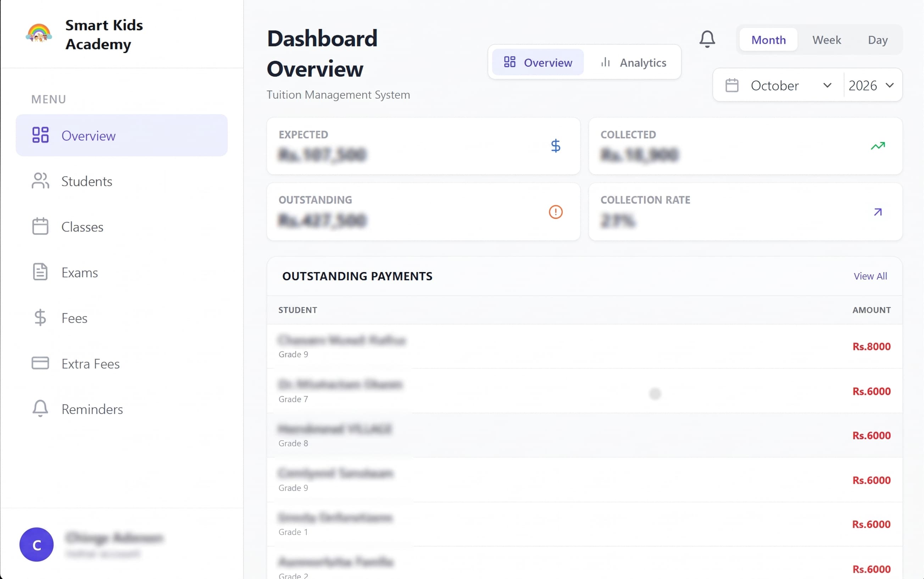Open the Reminders sidebar item
This screenshot has height=579, width=924.
122,409
